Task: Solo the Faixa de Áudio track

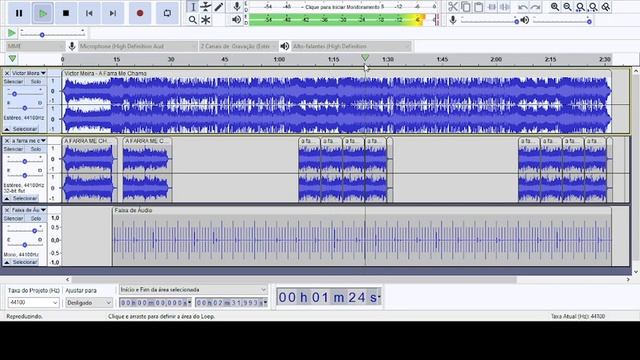Action: (x=36, y=219)
